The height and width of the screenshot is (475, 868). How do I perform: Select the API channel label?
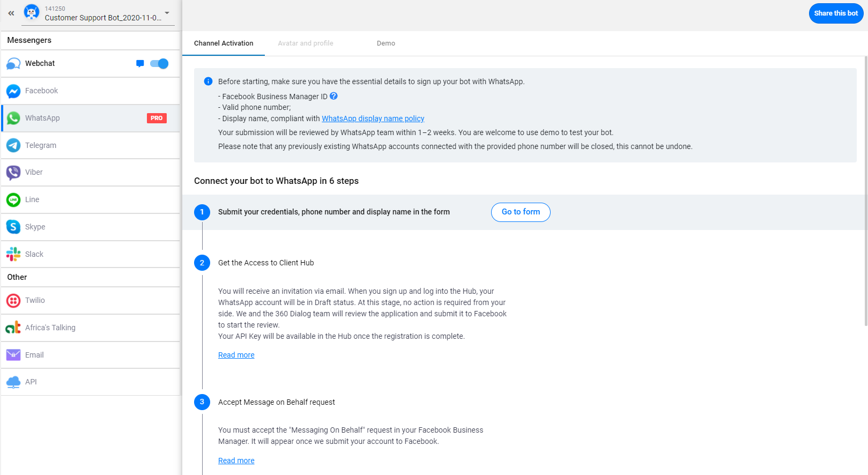tap(31, 382)
